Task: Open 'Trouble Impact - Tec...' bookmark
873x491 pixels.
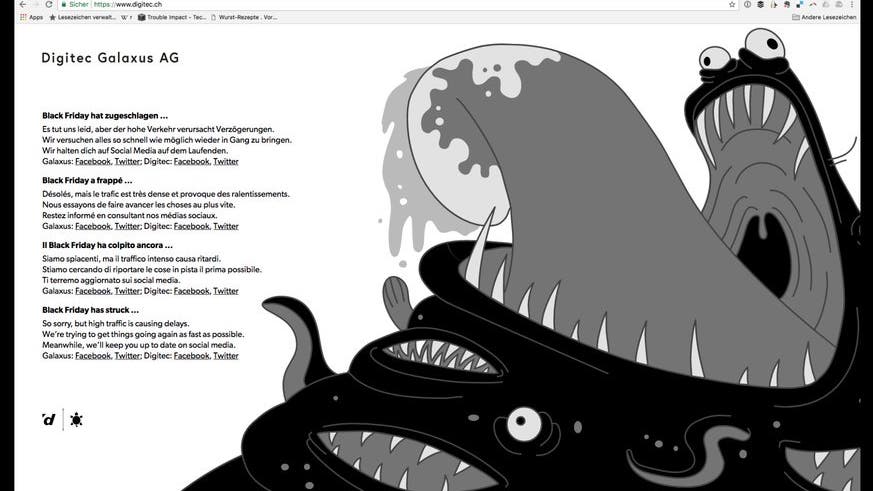Action: coord(172,17)
